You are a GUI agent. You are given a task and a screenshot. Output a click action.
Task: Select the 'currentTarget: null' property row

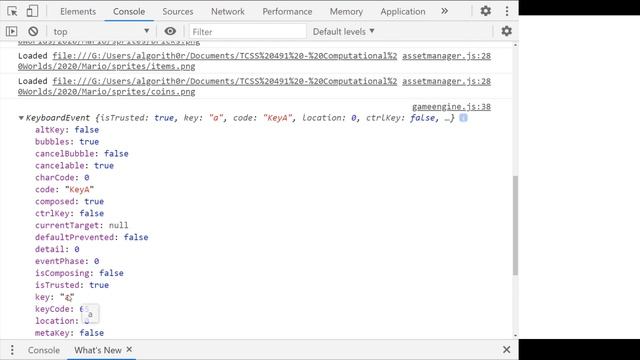(82, 225)
